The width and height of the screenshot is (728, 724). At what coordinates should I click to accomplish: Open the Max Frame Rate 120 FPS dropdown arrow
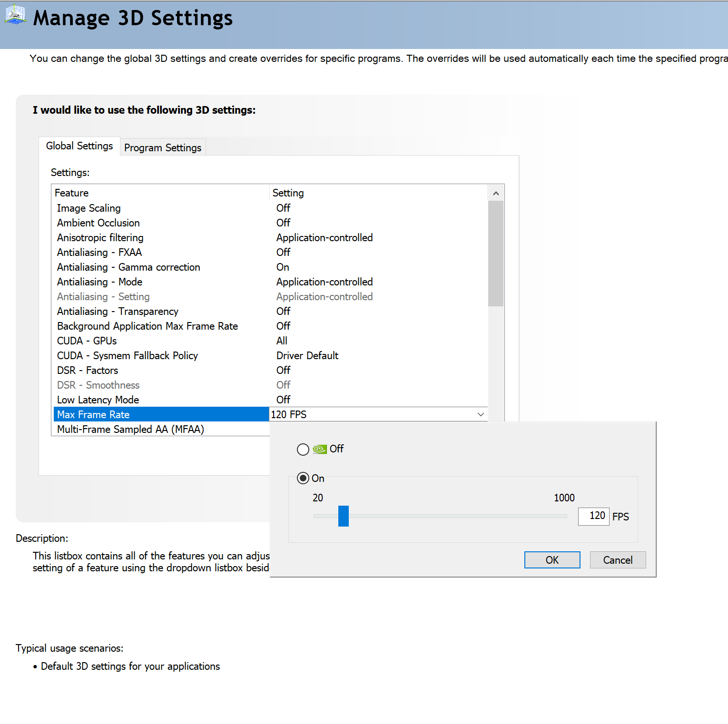coord(481,414)
